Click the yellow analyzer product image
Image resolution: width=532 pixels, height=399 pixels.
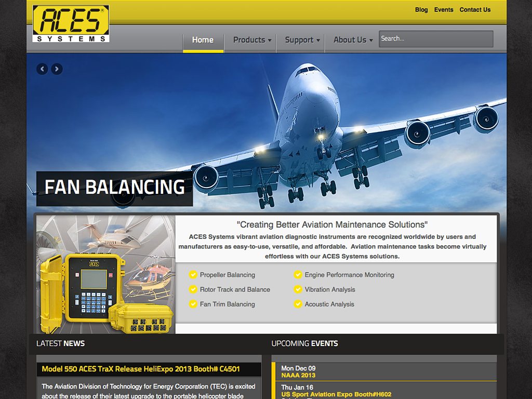point(106,274)
